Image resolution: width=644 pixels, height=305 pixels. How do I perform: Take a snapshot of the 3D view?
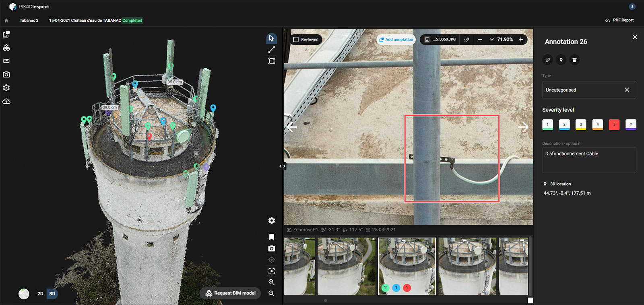point(272,249)
